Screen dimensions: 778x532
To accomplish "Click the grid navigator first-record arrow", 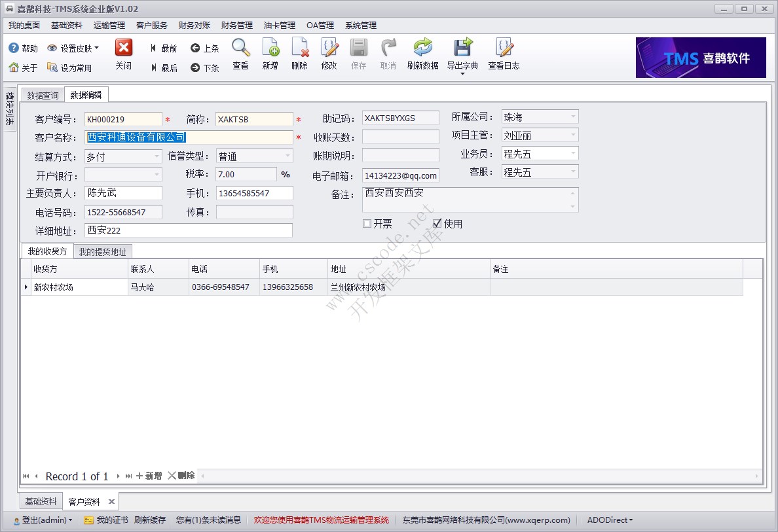I will coord(26,476).
